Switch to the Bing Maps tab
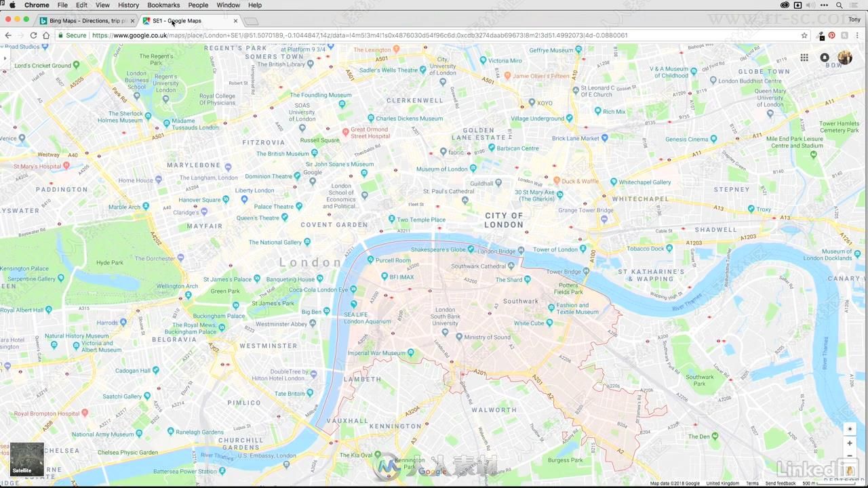Image resolution: width=868 pixels, height=488 pixels. tap(87, 20)
